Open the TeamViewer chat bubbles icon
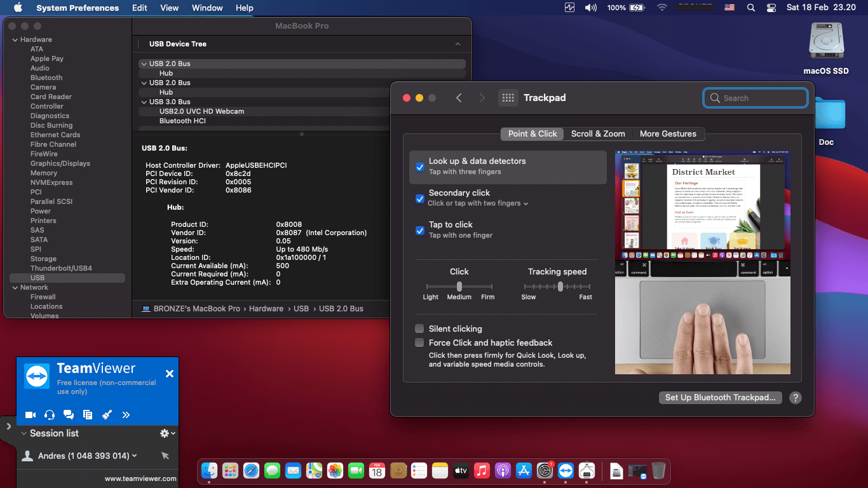The height and width of the screenshot is (488, 868). [x=69, y=415]
